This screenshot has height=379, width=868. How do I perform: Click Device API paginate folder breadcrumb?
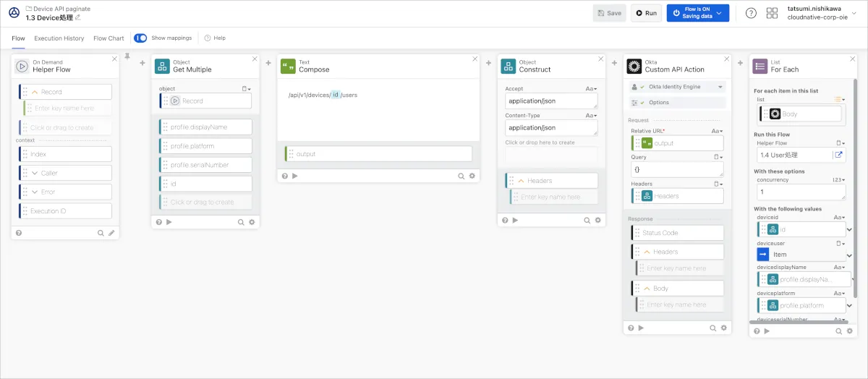click(x=59, y=9)
